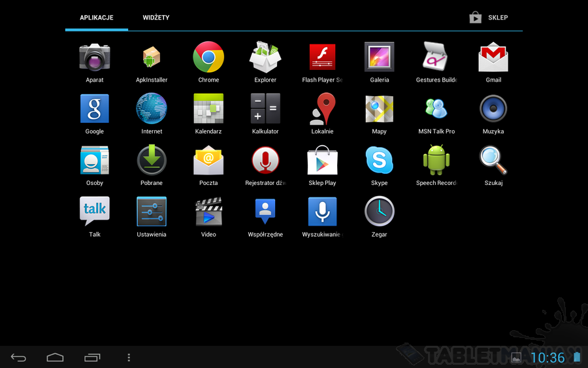Open Ustawienia settings
This screenshot has width=588, height=368.
tap(152, 212)
